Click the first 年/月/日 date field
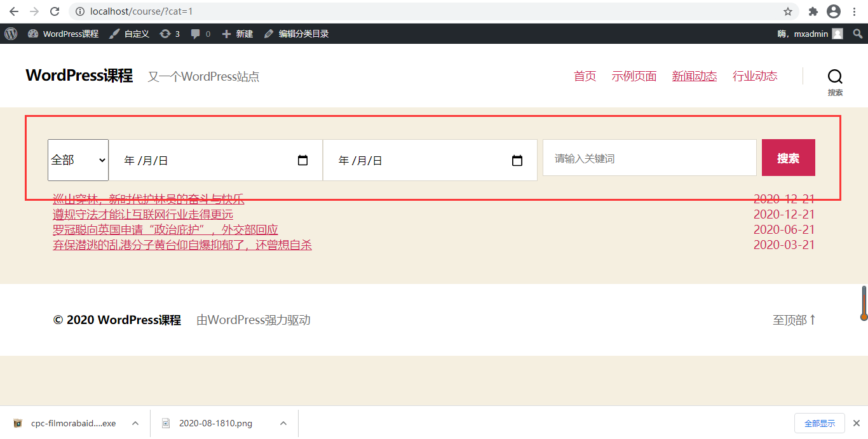The image size is (868, 439). coord(215,160)
